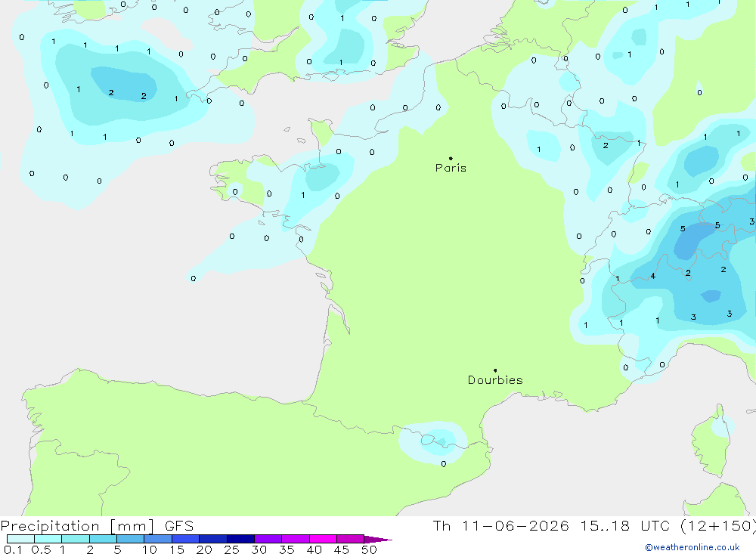Viewport: 756px width, 554px height.
Task: Click the '4' precipitation value on the map
Action: [653, 276]
